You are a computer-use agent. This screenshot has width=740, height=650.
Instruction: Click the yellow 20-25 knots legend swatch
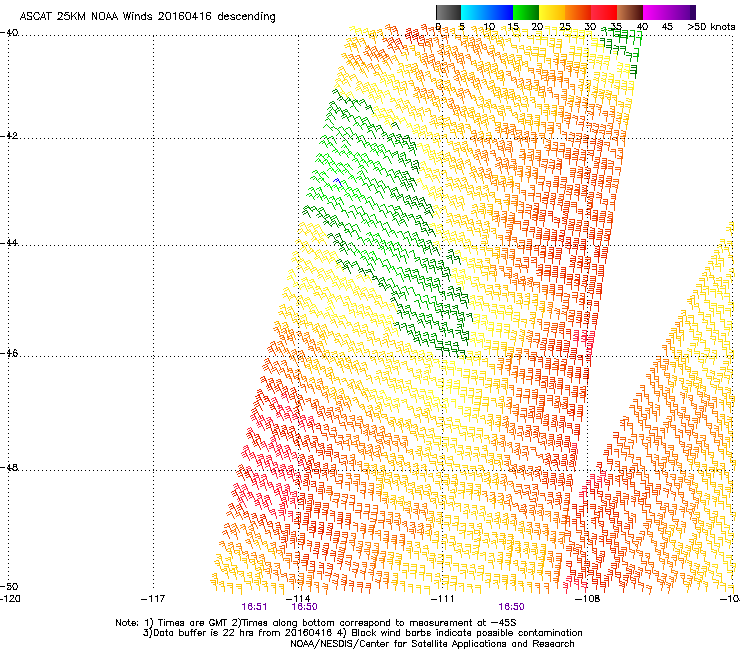[552, 12]
